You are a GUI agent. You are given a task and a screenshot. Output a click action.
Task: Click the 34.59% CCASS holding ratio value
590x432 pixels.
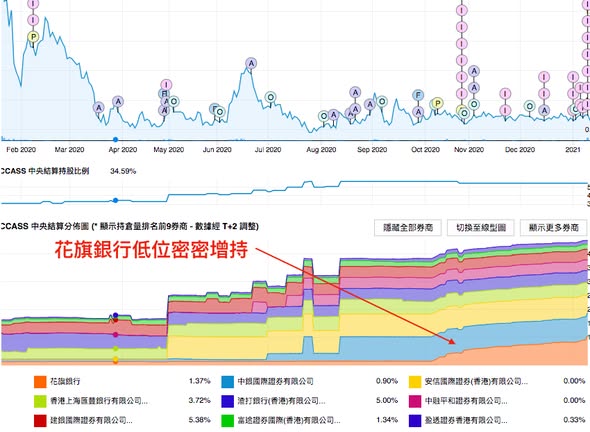pyautogui.click(x=123, y=171)
